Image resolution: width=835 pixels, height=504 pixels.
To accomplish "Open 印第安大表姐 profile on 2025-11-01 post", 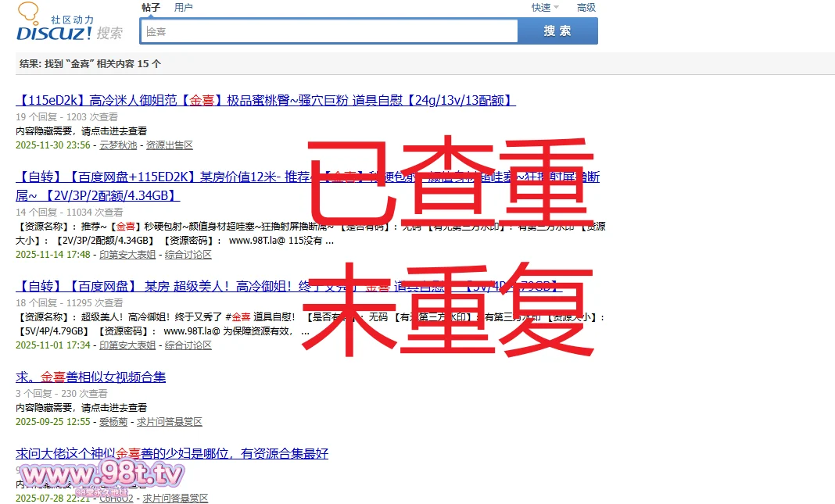I will 127,345.
